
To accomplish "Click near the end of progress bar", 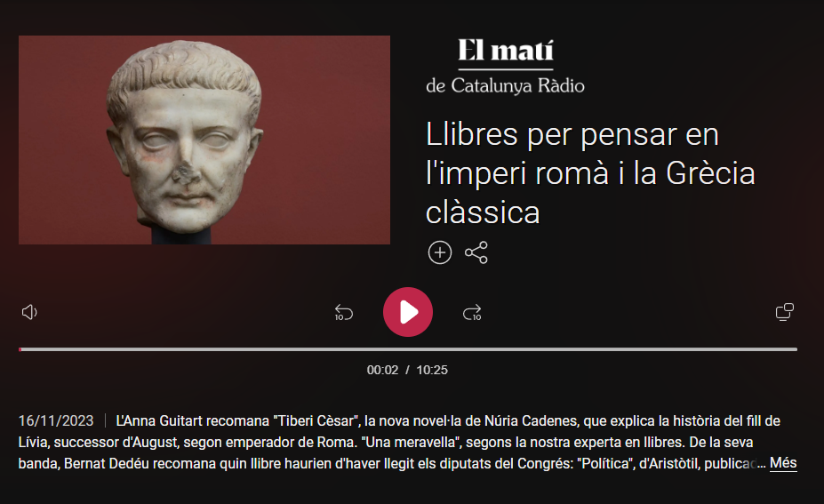I will point(793,349).
